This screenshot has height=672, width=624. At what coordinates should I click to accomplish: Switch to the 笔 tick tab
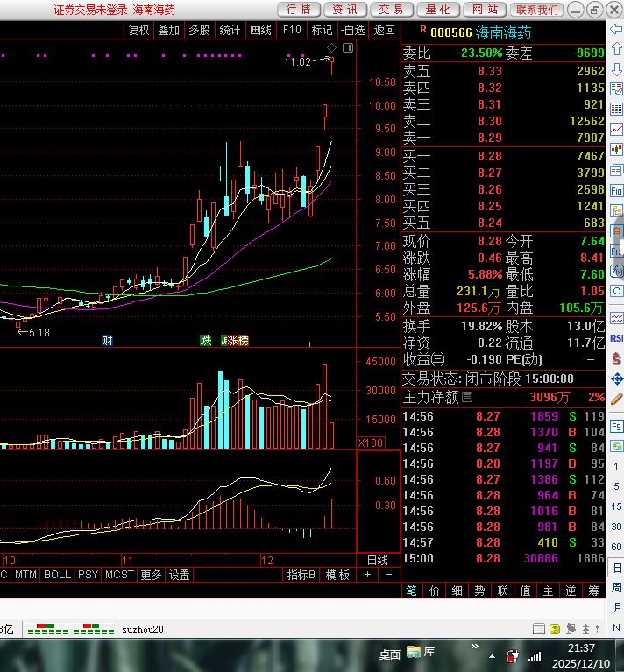[411, 591]
